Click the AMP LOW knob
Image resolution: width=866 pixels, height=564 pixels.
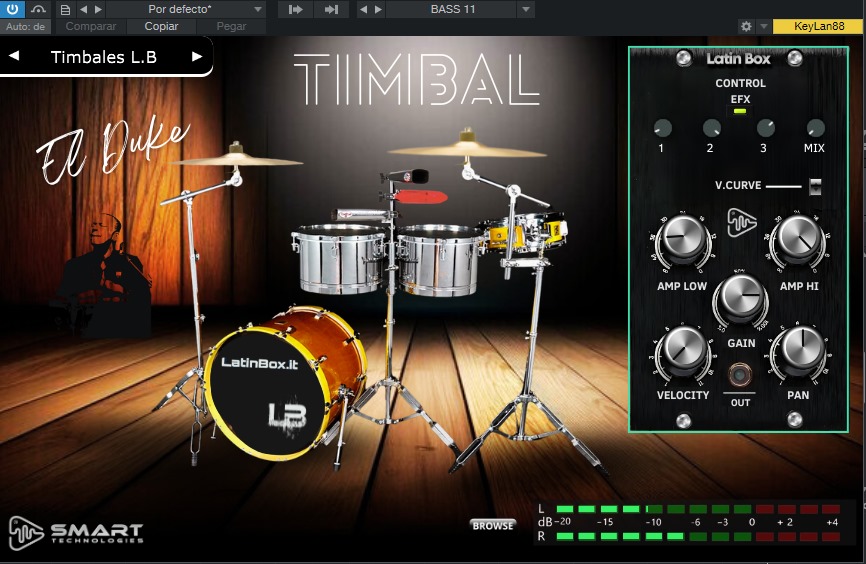[683, 240]
